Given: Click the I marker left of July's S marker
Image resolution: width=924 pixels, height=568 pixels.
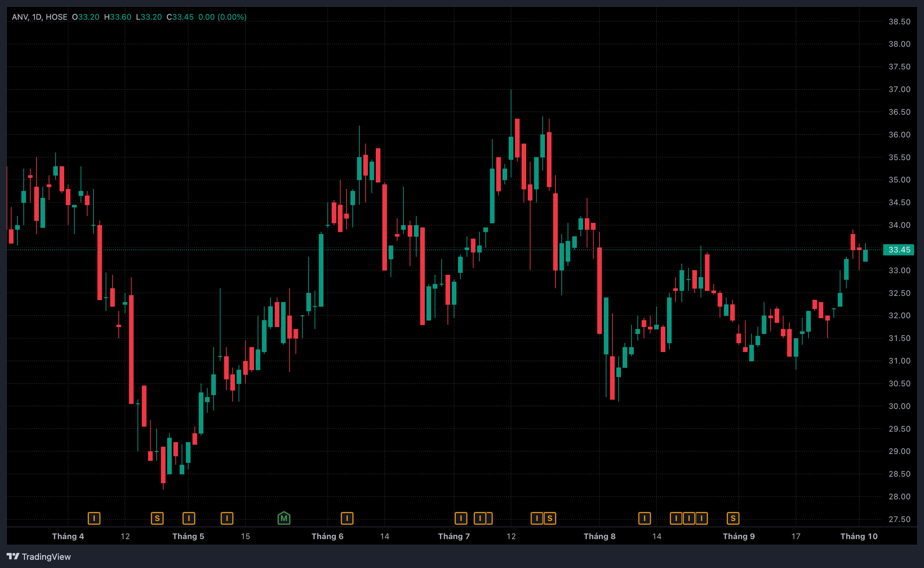Looking at the screenshot, I should 537,519.
